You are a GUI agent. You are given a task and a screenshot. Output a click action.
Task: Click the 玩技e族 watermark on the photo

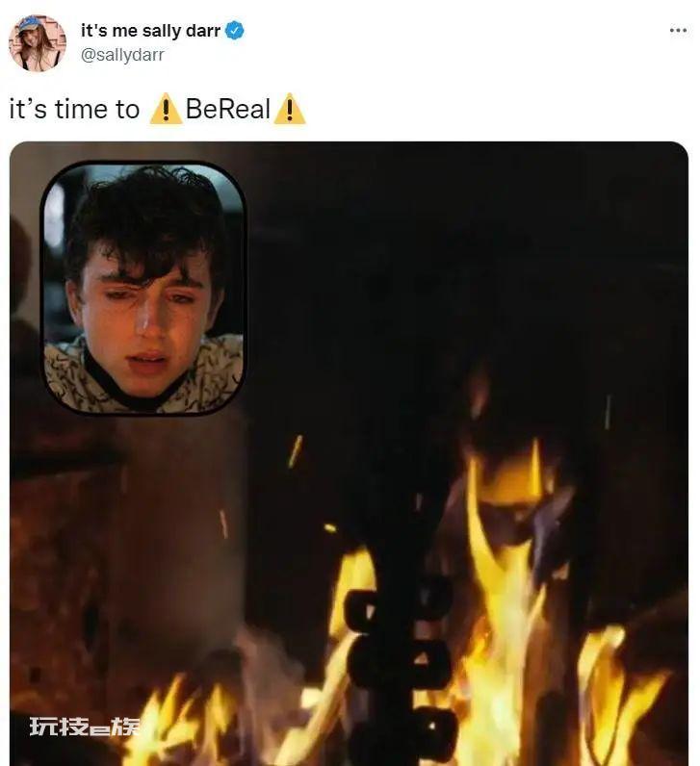[x=84, y=727]
